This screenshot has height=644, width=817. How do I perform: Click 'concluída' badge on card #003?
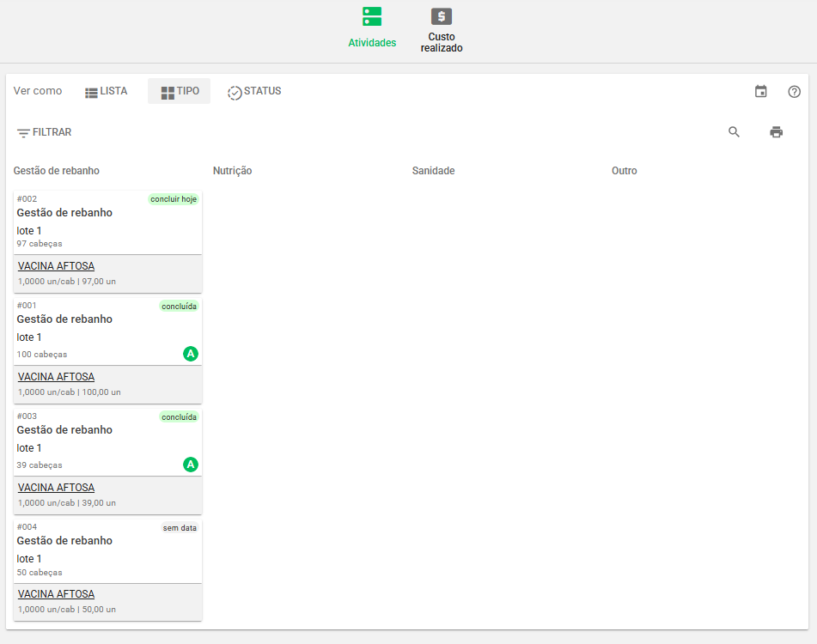pyautogui.click(x=179, y=417)
